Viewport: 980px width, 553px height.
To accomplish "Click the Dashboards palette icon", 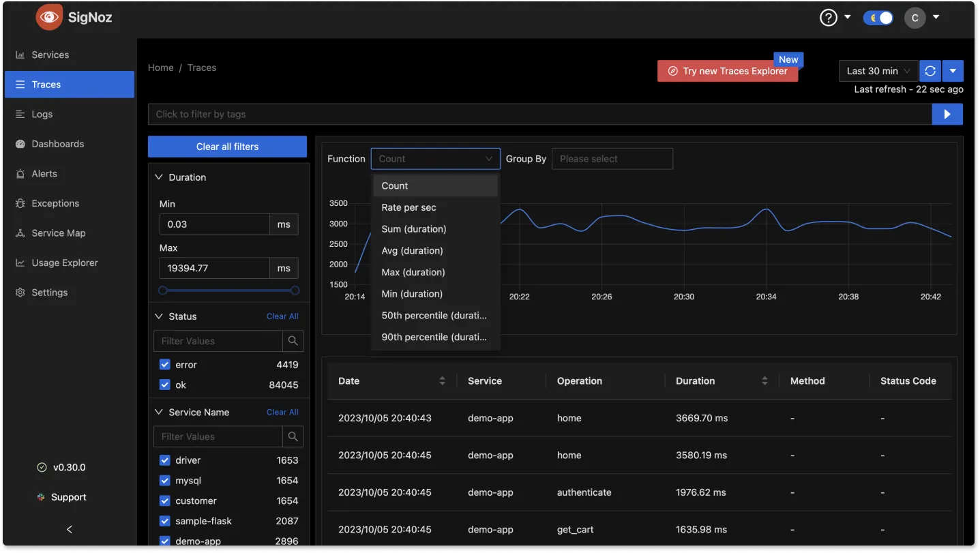I will coord(20,144).
